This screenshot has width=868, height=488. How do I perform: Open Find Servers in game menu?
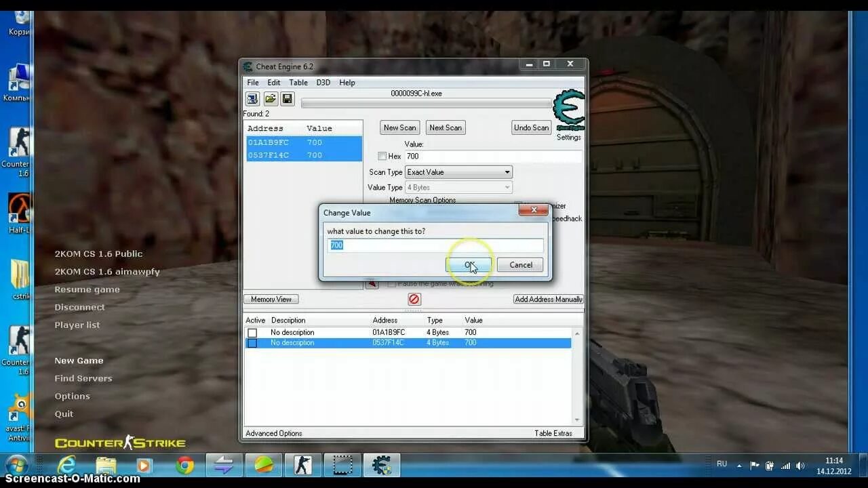point(83,378)
